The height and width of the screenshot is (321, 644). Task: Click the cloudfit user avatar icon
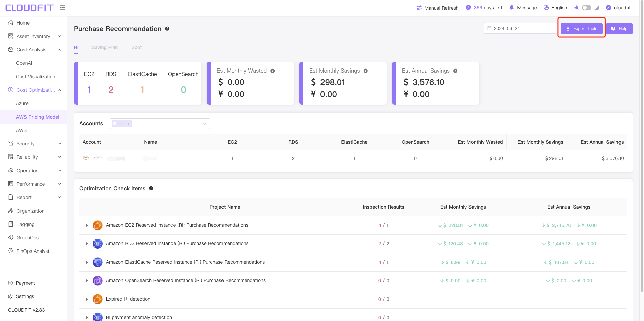[609, 8]
